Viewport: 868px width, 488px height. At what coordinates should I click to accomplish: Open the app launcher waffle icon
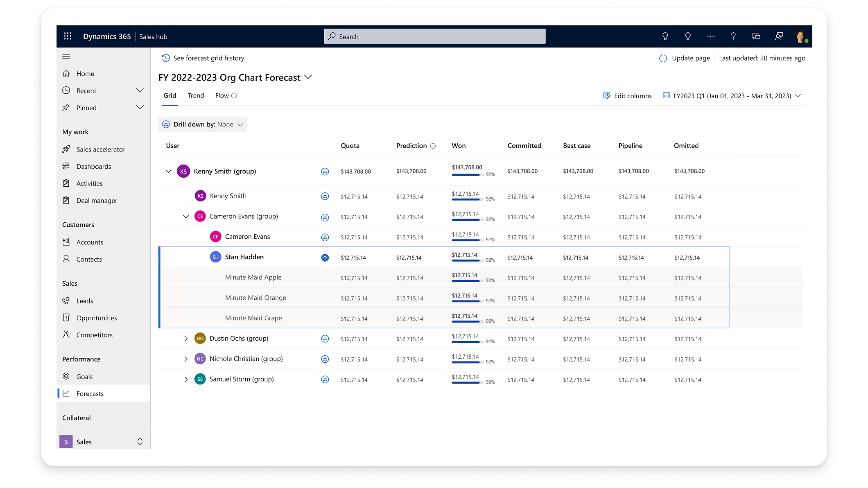(68, 36)
